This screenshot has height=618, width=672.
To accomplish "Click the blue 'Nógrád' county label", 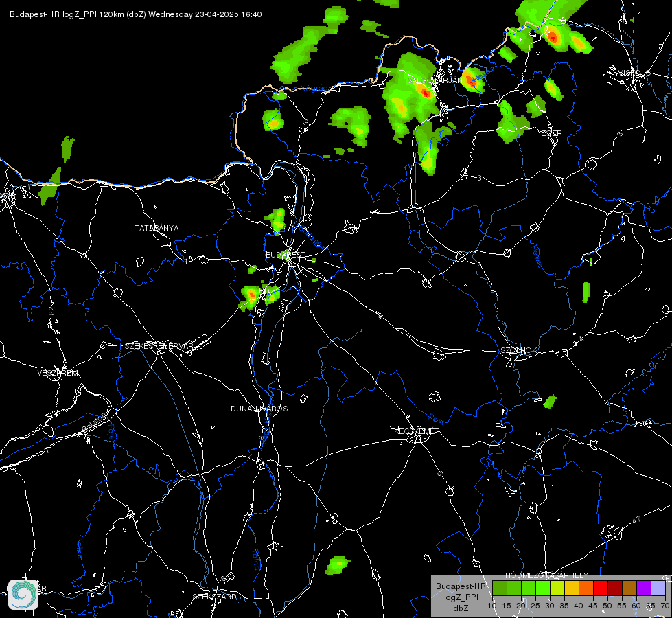I will (x=314, y=89).
